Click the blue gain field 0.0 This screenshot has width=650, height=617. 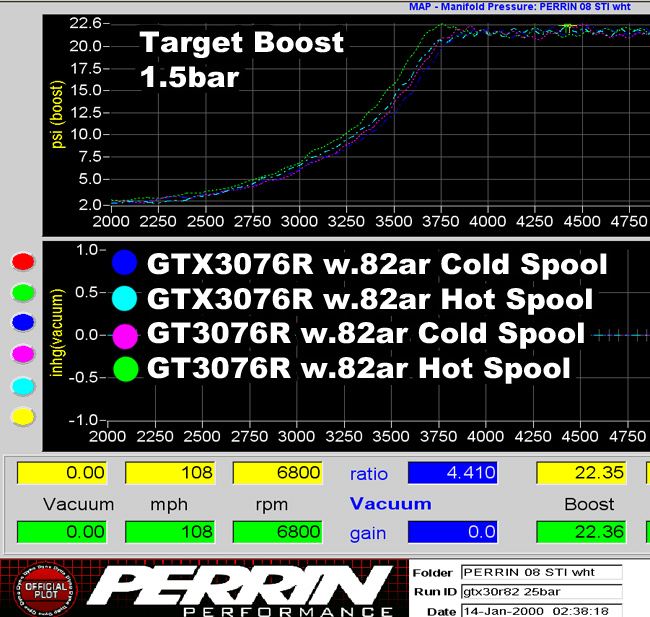453,532
